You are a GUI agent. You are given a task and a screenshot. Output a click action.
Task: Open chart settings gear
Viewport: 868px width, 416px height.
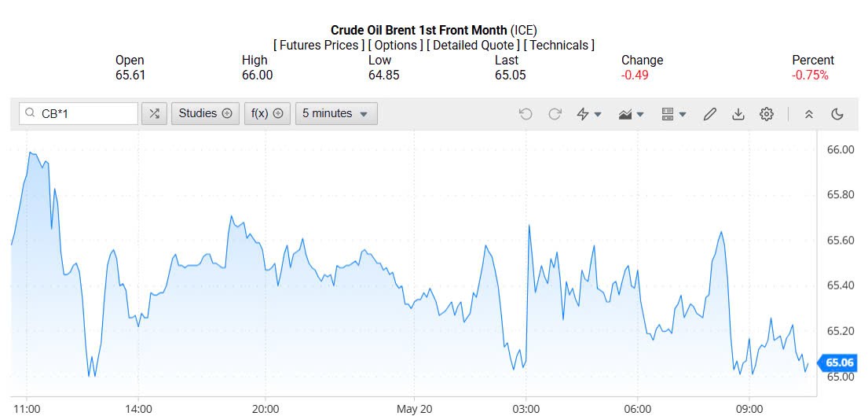click(x=767, y=114)
